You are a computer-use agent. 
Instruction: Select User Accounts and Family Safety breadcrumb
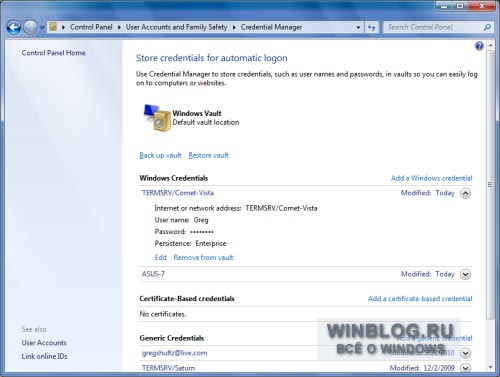point(176,27)
